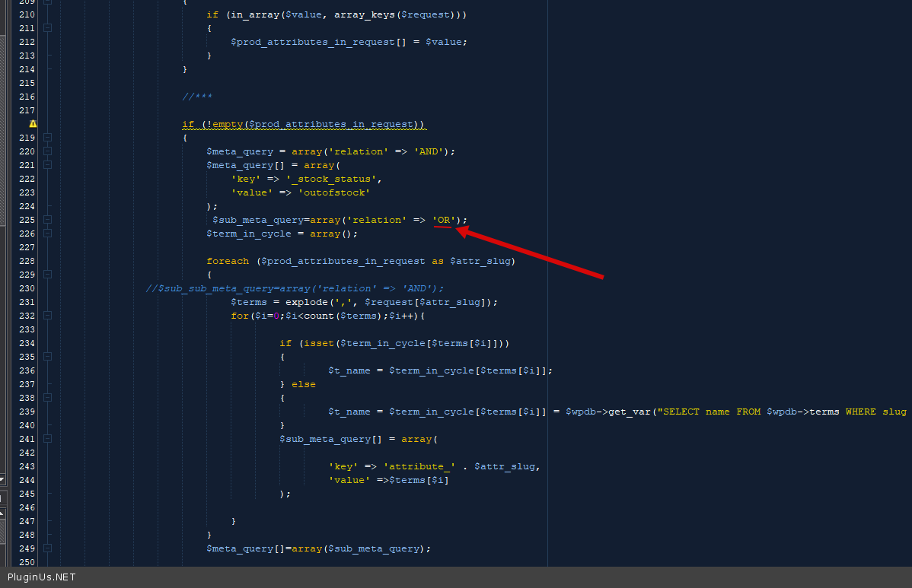The image size is (912, 588).
Task: Place cursor on the underlined 'OR' string
Action: point(444,220)
